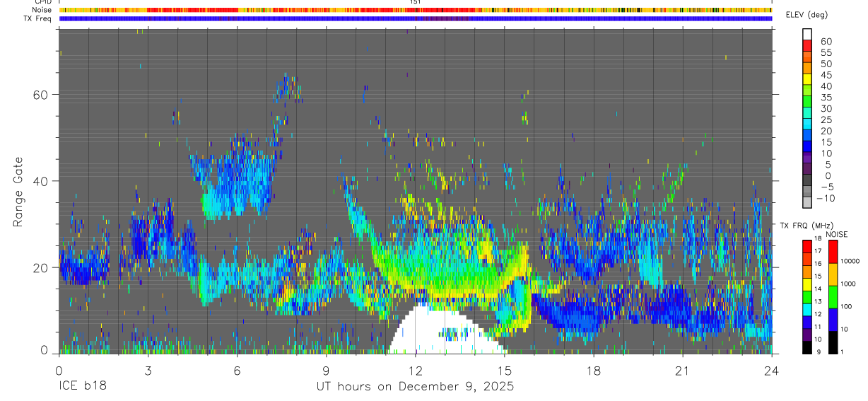Screen dimensions: 868x401
Task: Click the 'UT hours on December 9, 2025' label
Action: (x=416, y=387)
